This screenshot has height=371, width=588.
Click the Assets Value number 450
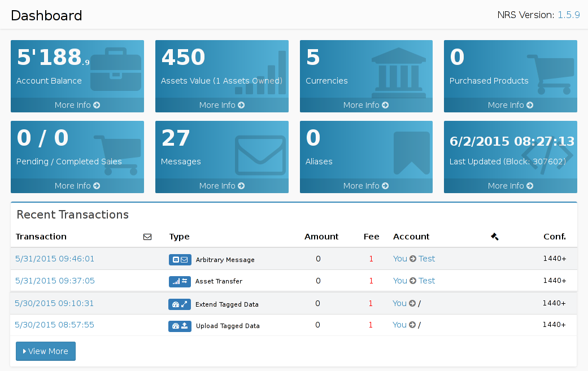184,58
